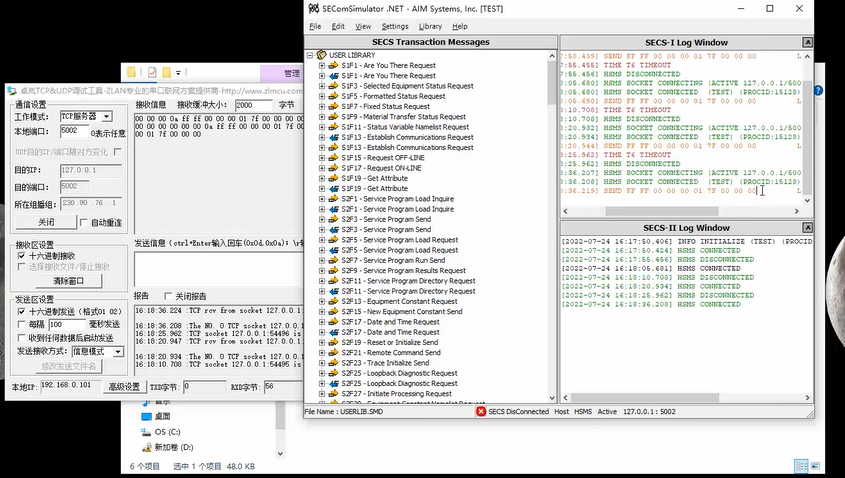Click the S1F3 Selected Equipment Status message icon
Image resolution: width=845 pixels, height=478 pixels.
(334, 86)
